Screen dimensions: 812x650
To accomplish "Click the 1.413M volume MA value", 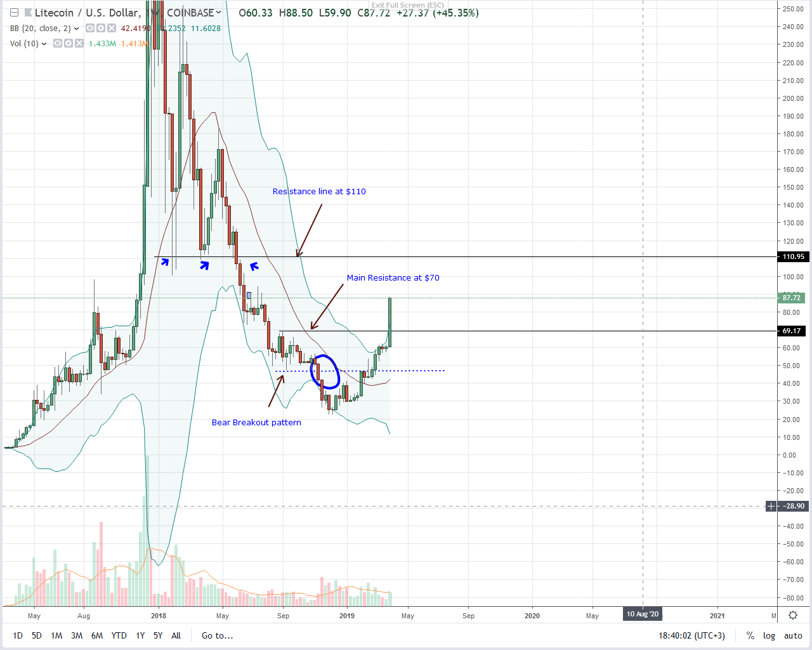I will (134, 44).
